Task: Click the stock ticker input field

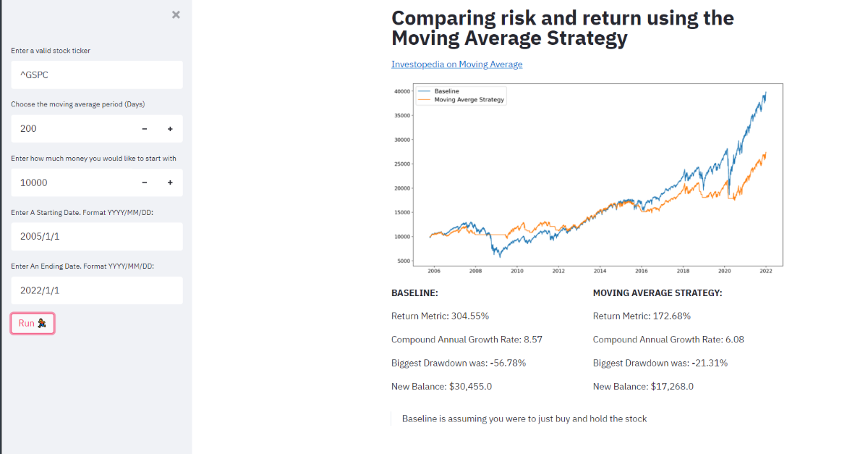Action: (x=96, y=75)
